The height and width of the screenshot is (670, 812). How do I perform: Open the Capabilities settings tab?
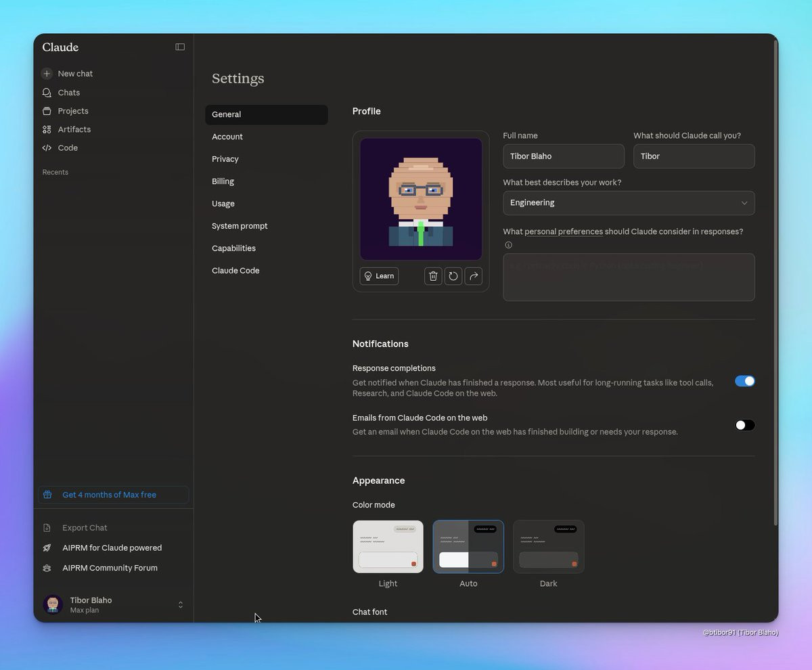point(267,248)
